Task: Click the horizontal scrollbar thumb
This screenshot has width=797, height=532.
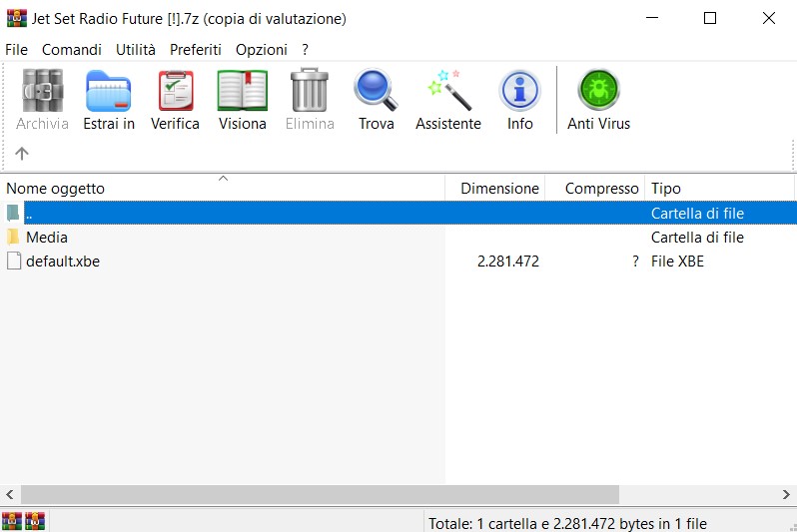Action: 320,494
